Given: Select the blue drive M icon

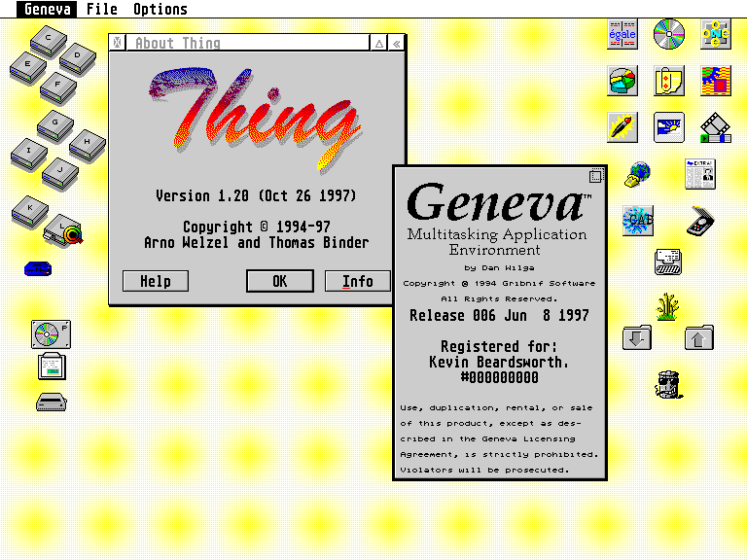Looking at the screenshot, I should click(x=38, y=269).
